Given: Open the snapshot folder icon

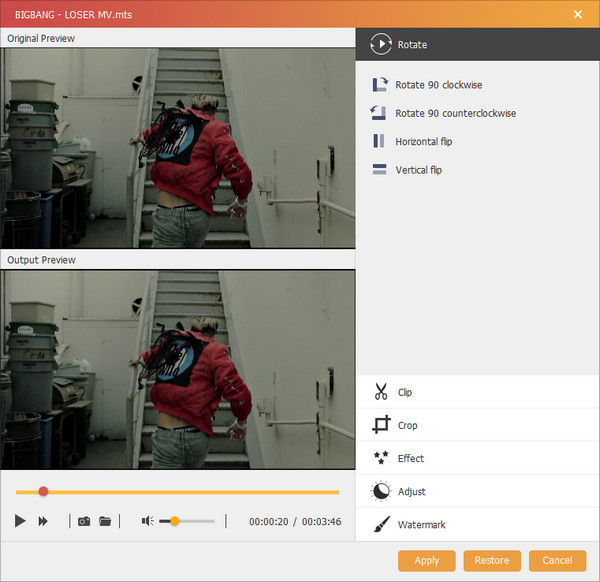Looking at the screenshot, I should (105, 521).
